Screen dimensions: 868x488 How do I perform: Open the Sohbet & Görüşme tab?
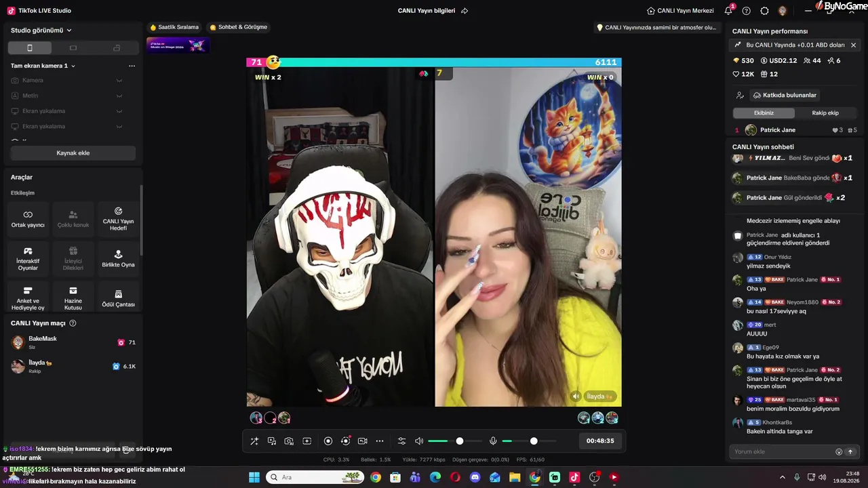[238, 27]
